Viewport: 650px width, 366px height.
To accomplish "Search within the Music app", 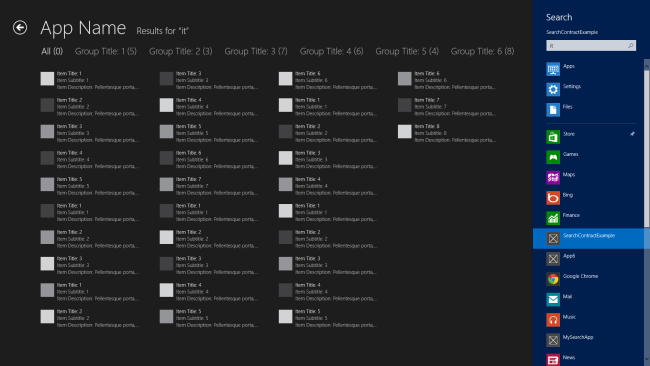I will 591,320.
